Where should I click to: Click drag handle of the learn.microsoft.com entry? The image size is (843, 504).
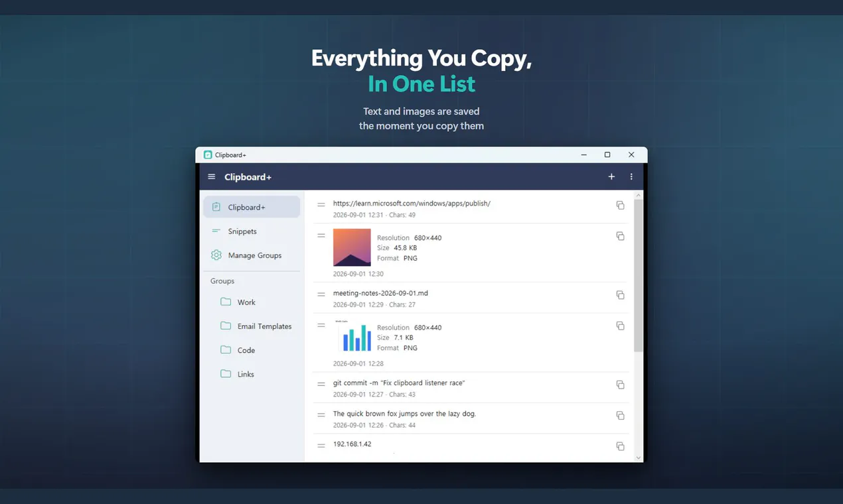pyautogui.click(x=321, y=205)
